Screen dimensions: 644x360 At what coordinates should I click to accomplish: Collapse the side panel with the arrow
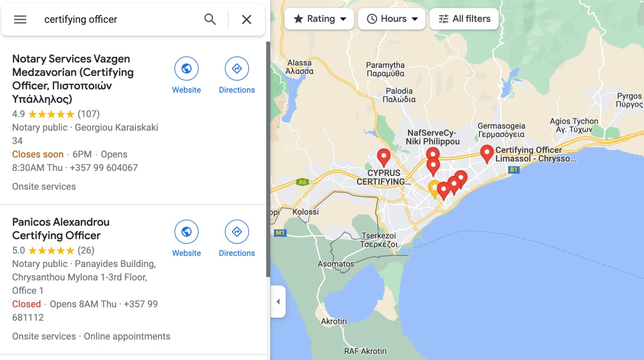[278, 302]
